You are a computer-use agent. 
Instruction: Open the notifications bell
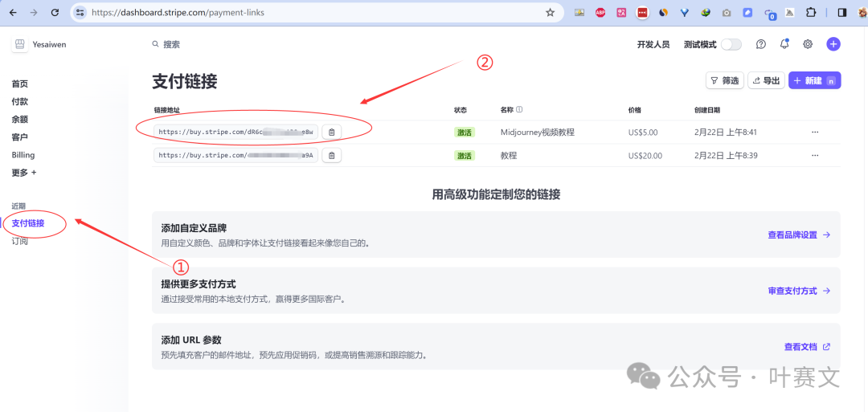point(784,45)
